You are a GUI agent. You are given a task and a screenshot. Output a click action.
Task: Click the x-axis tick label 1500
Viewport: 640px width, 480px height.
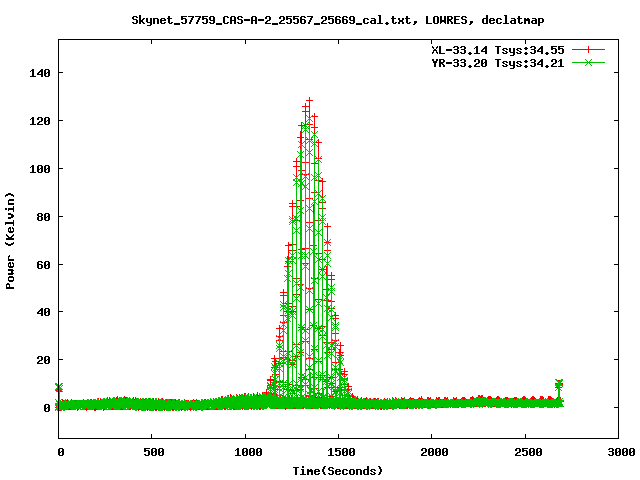341,452
